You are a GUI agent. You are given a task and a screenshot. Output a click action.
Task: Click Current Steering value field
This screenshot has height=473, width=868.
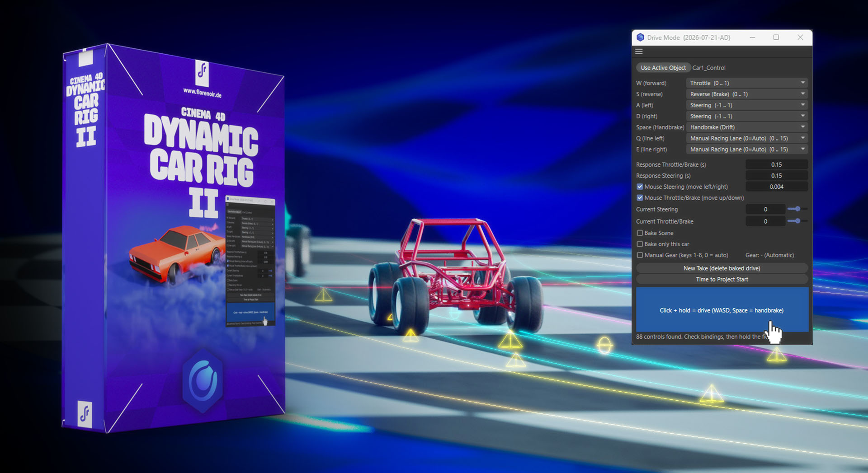tap(765, 209)
